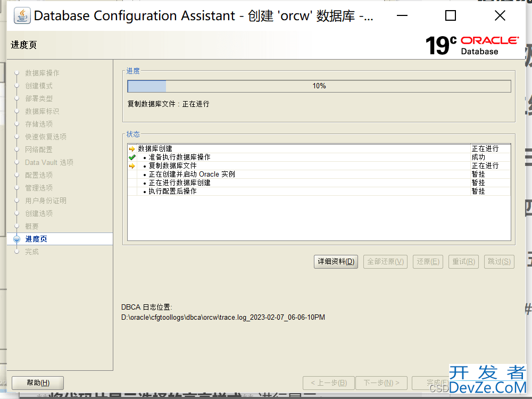Select 创建选项 step in sidebar
Image resolution: width=532 pixels, height=399 pixels.
click(39, 214)
